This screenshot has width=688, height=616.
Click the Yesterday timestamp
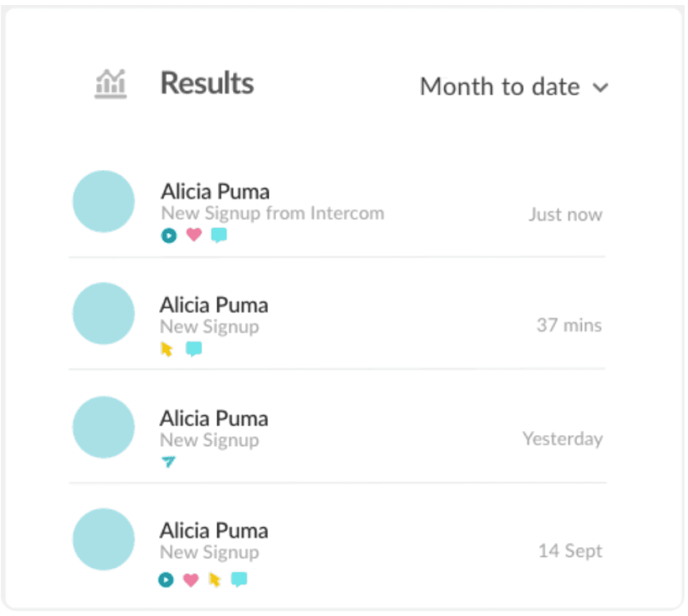click(563, 439)
